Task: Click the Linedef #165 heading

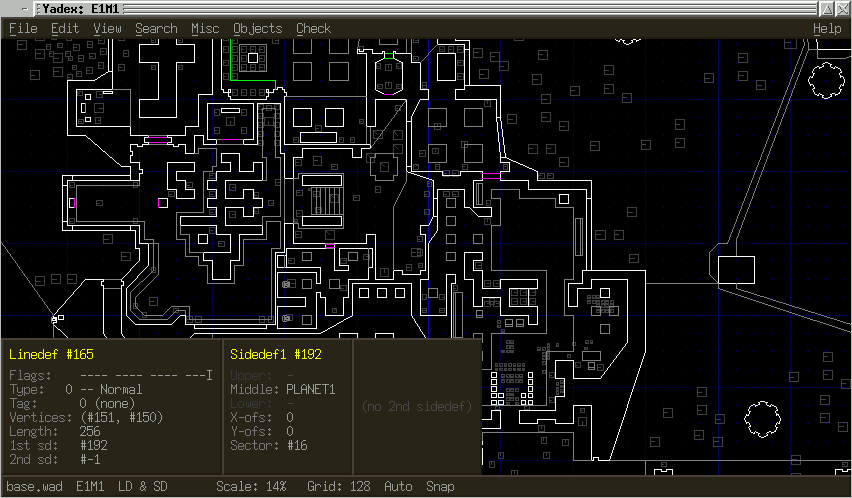Action: (52, 355)
